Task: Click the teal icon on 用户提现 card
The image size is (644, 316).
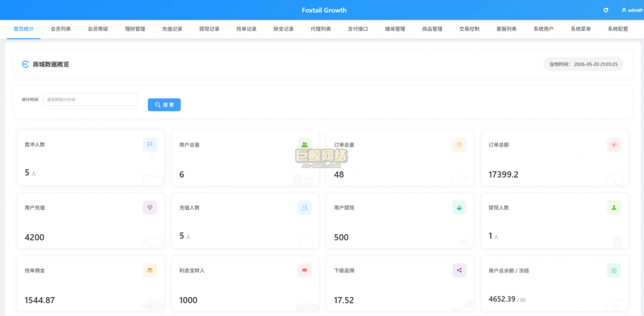Action: point(459,208)
